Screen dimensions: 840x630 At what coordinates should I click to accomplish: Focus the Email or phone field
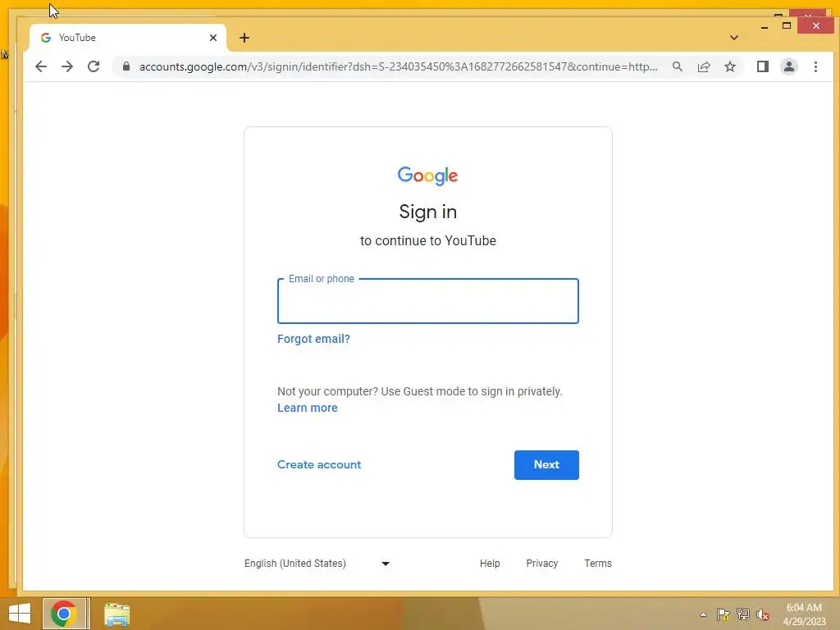pos(427,300)
